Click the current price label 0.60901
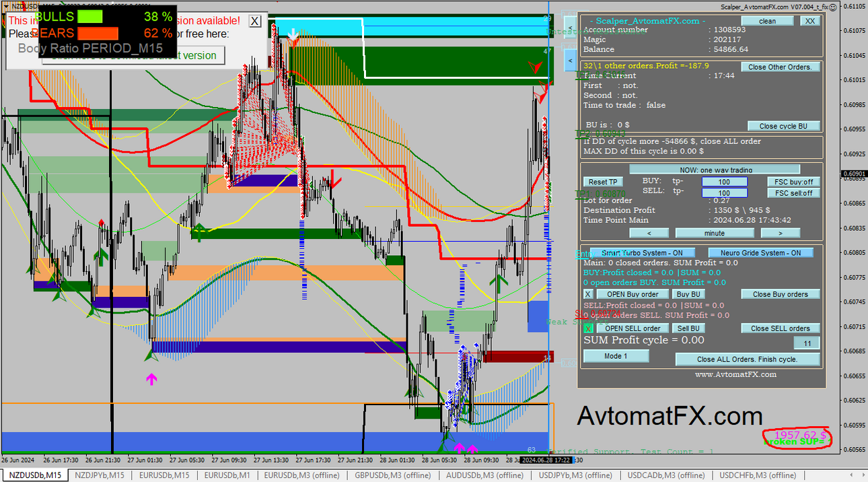 (853, 174)
